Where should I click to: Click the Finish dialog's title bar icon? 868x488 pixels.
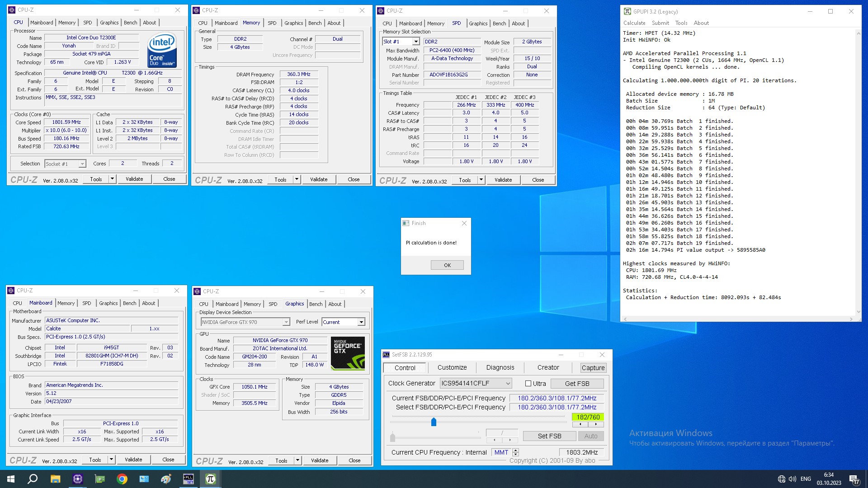[406, 223]
